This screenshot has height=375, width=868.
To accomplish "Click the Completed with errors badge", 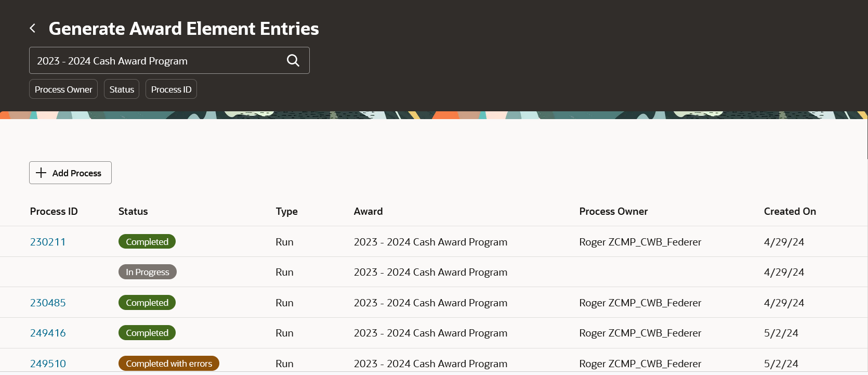I will [169, 364].
